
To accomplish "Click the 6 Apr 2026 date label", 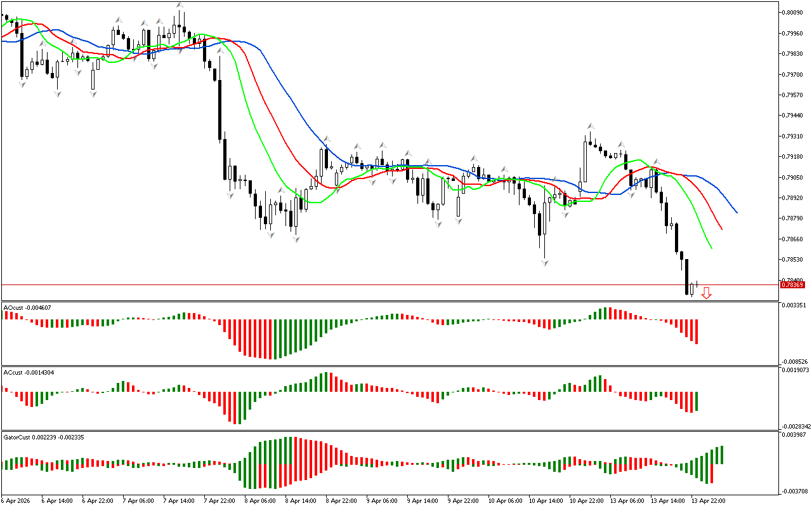I will coord(17,500).
